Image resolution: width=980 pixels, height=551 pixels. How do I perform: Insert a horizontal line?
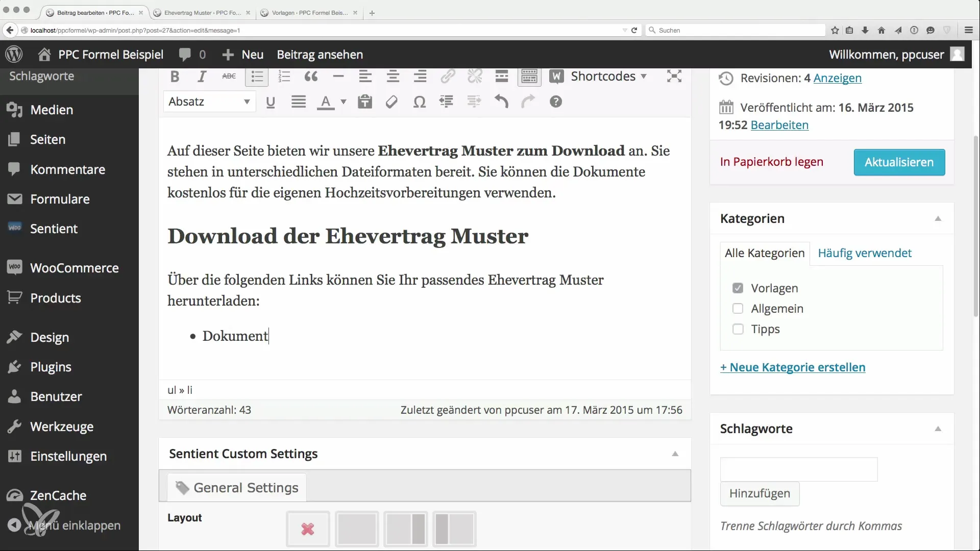338,77
